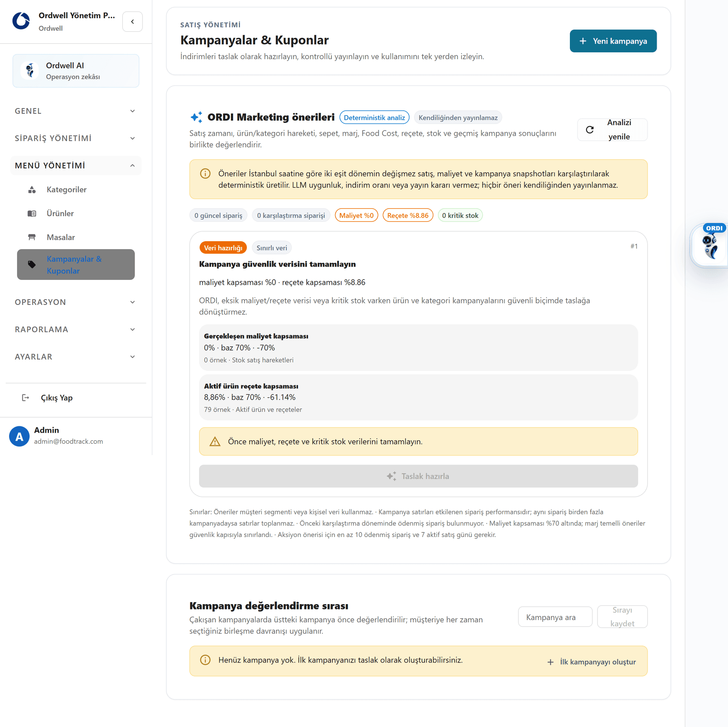Click the ORDI Marketing sparkle icon
The image size is (728, 727).
click(196, 117)
